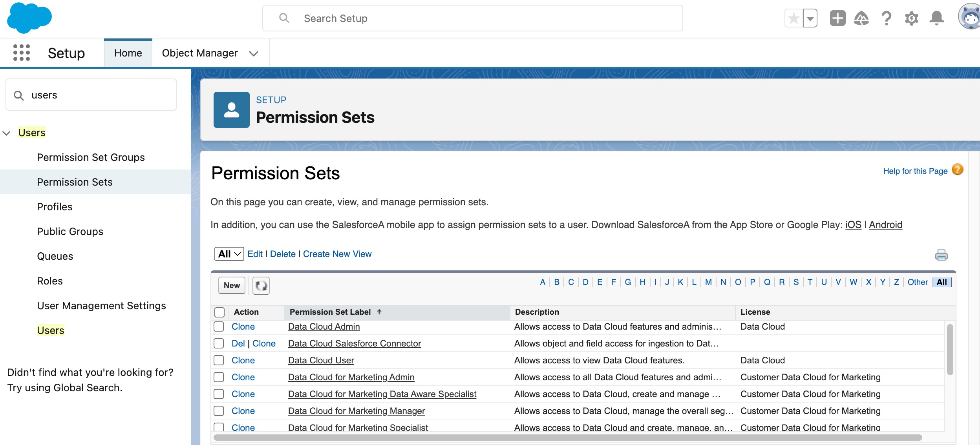Open the user profile avatar
This screenshot has width=980, height=445.
tap(970, 16)
